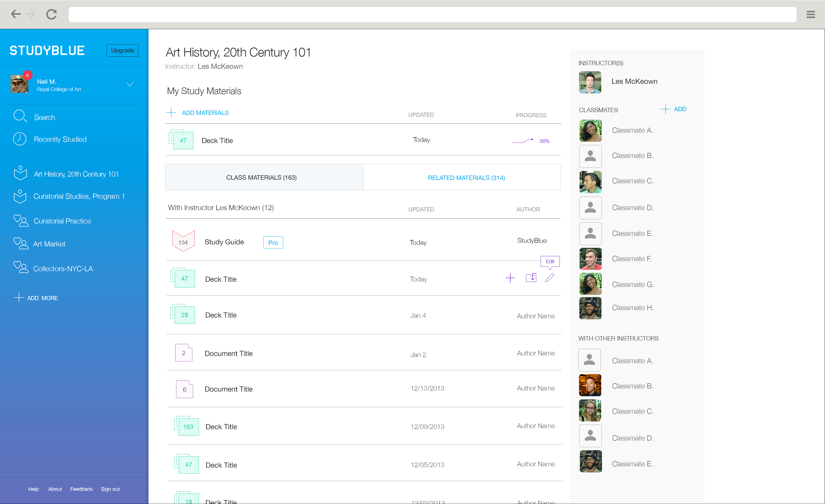825x504 pixels.
Task: Open the About link
Action: (x=55, y=489)
